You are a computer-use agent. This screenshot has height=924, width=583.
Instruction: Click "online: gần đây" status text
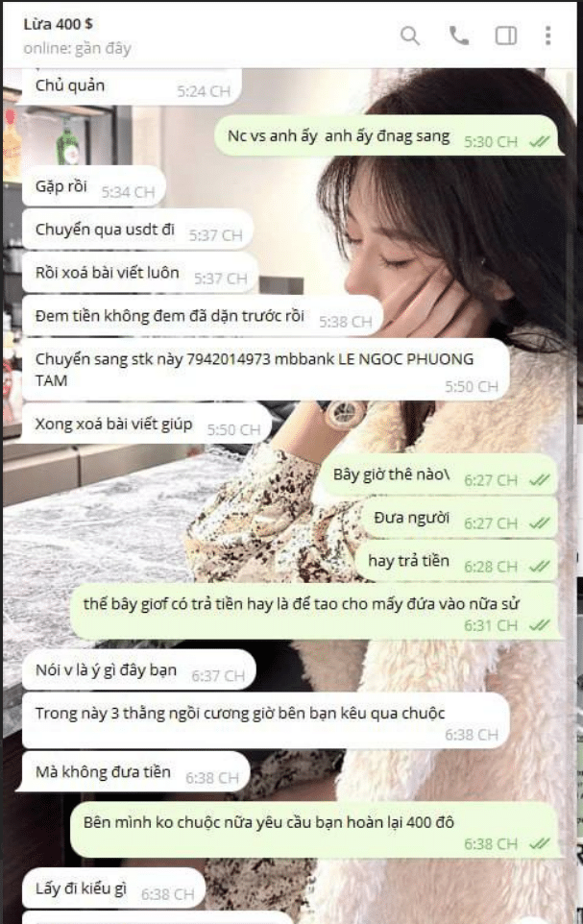coord(77,48)
